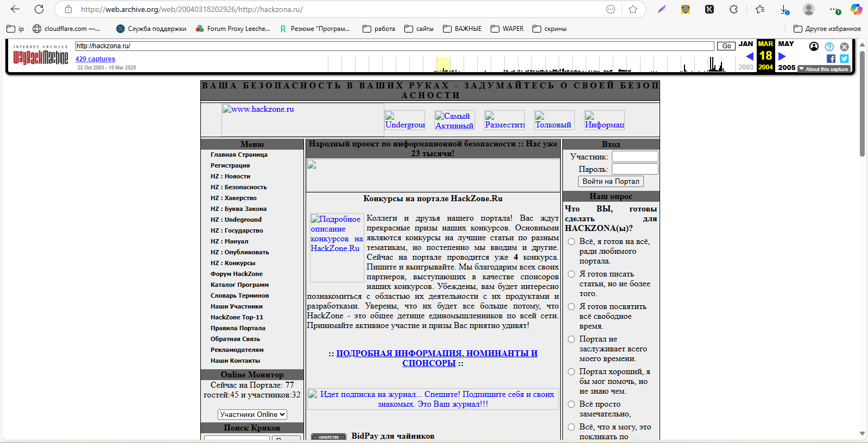Open the Wayback Machine user account icon

tap(814, 47)
